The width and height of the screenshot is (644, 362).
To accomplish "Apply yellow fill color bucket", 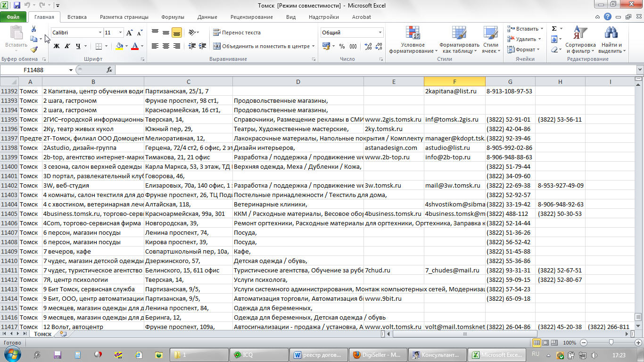I will click(x=119, y=46).
